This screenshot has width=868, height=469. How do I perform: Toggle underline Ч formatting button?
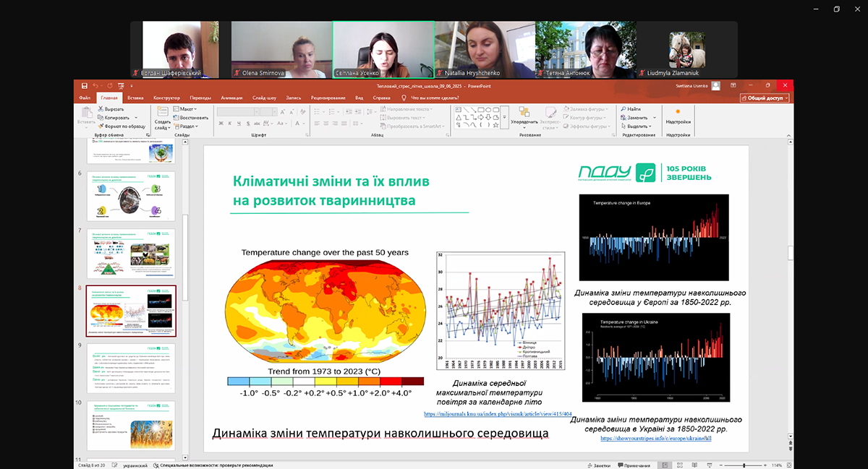pos(239,124)
